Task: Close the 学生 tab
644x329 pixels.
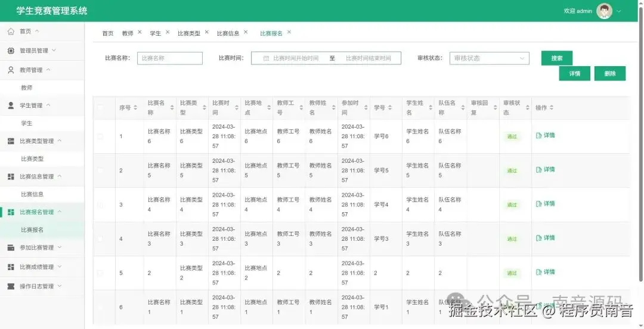Action: (x=168, y=32)
